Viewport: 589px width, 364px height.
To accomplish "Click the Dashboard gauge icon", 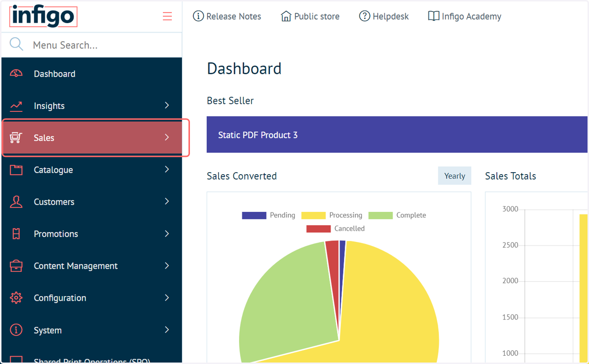I will pos(16,74).
